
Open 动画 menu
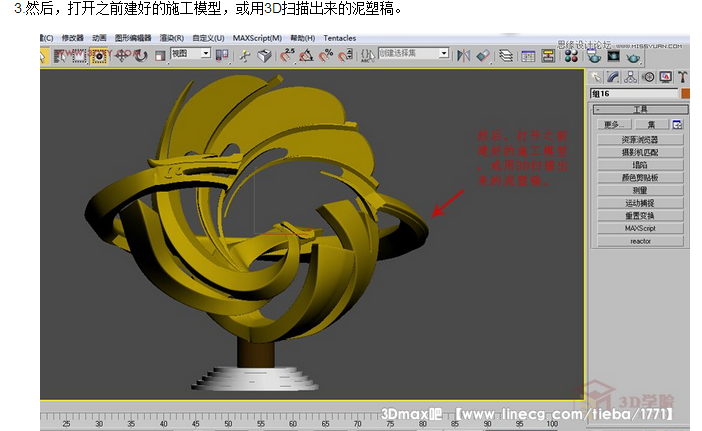pos(99,38)
